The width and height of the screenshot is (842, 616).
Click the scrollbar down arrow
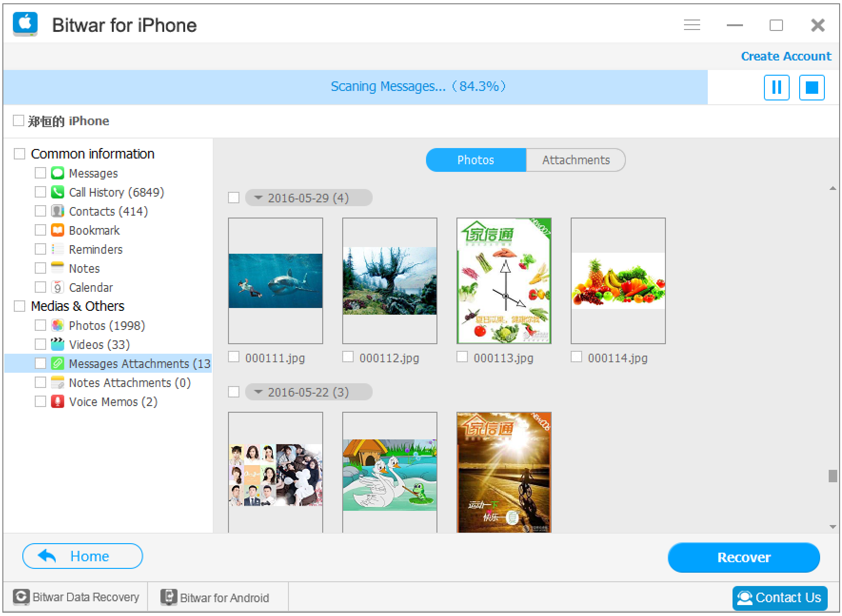(x=832, y=527)
